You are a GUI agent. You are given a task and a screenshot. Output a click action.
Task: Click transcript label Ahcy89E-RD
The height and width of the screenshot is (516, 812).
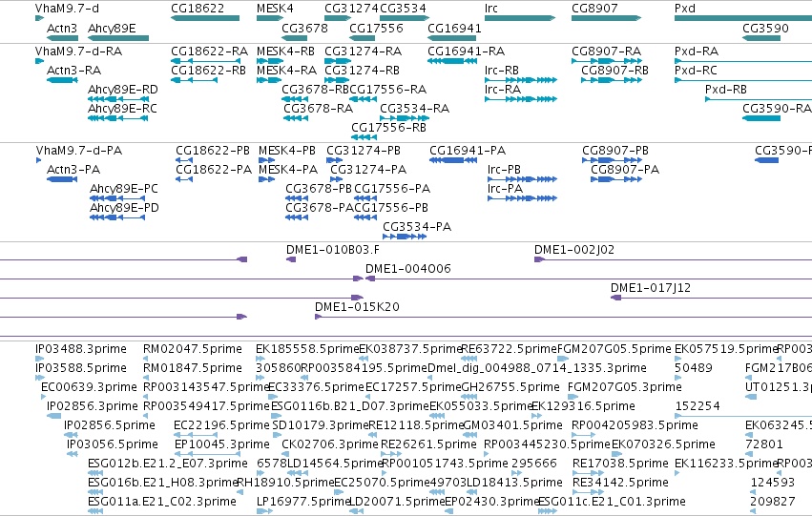(x=123, y=90)
